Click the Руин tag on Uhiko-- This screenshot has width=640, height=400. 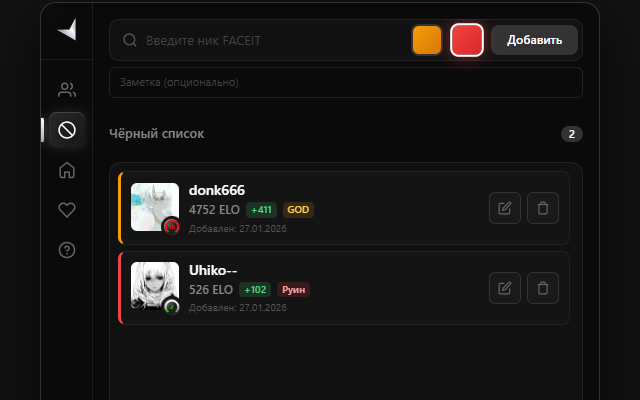pos(293,290)
